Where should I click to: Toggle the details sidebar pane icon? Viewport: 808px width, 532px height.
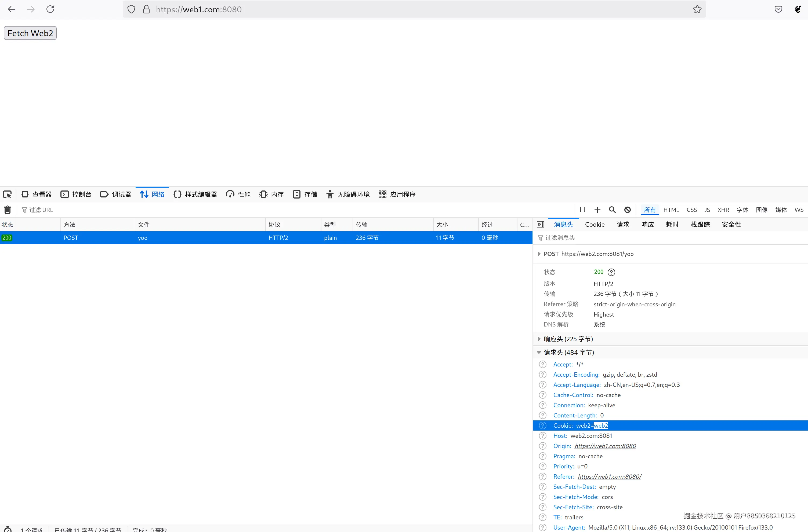541,224
